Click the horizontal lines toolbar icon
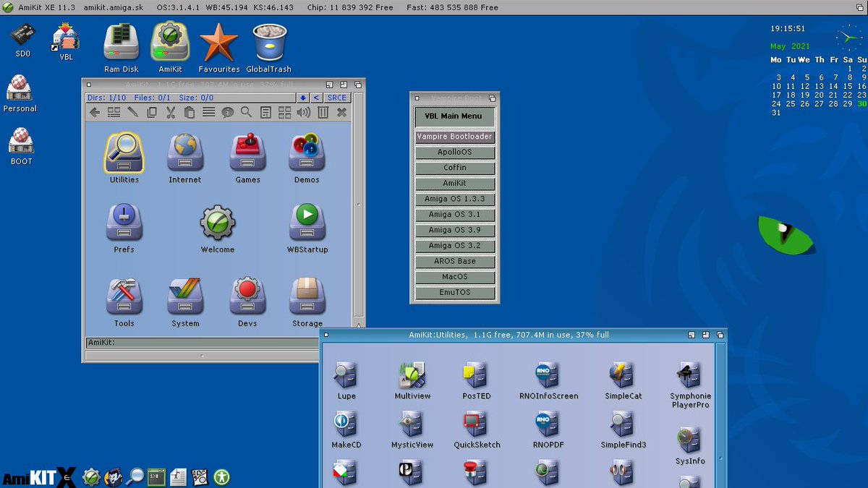 tap(208, 112)
